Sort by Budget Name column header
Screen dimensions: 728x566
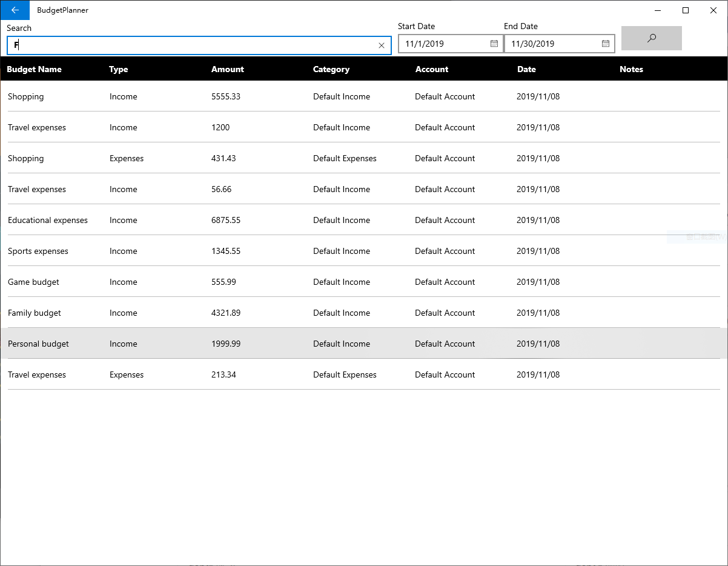[x=34, y=69]
